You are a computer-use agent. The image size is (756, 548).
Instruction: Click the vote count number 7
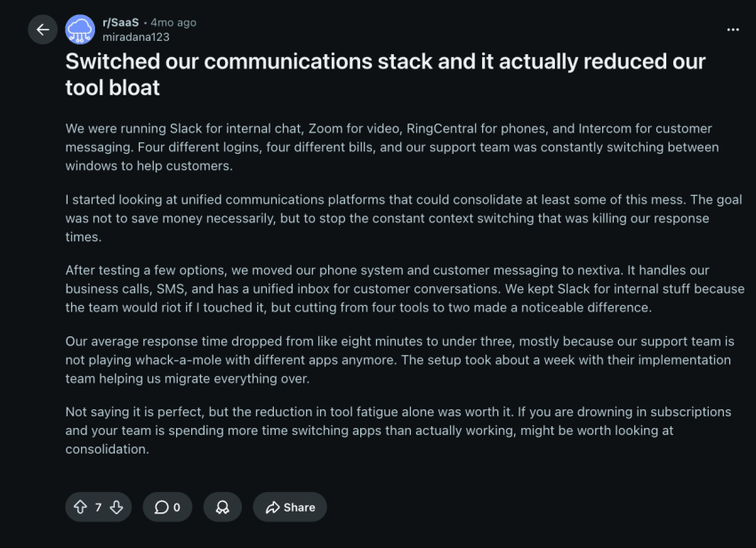pos(97,507)
